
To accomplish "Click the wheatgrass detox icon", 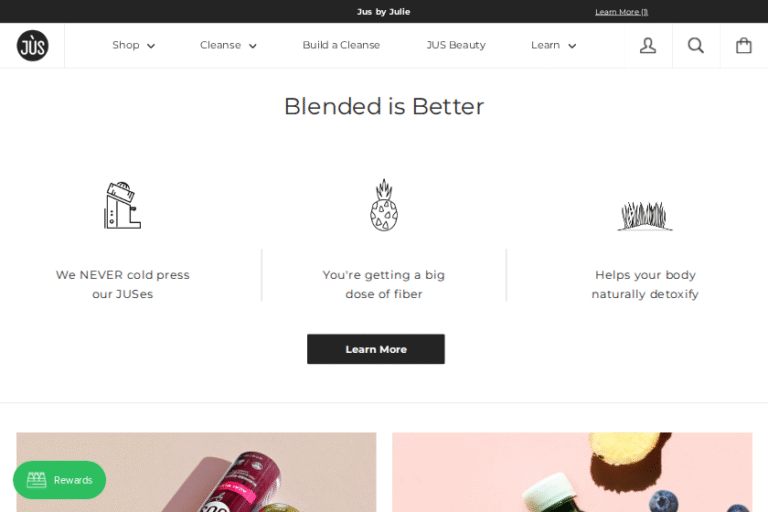I will 645,216.
